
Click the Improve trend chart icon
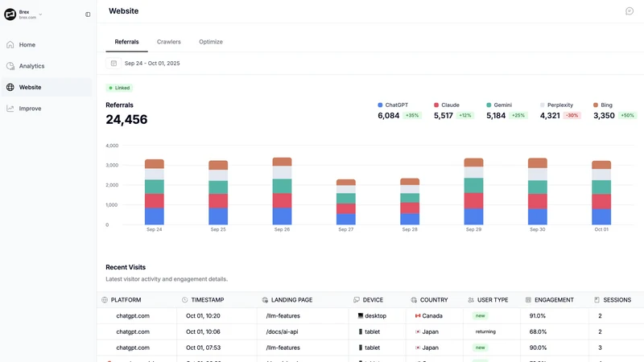click(10, 109)
